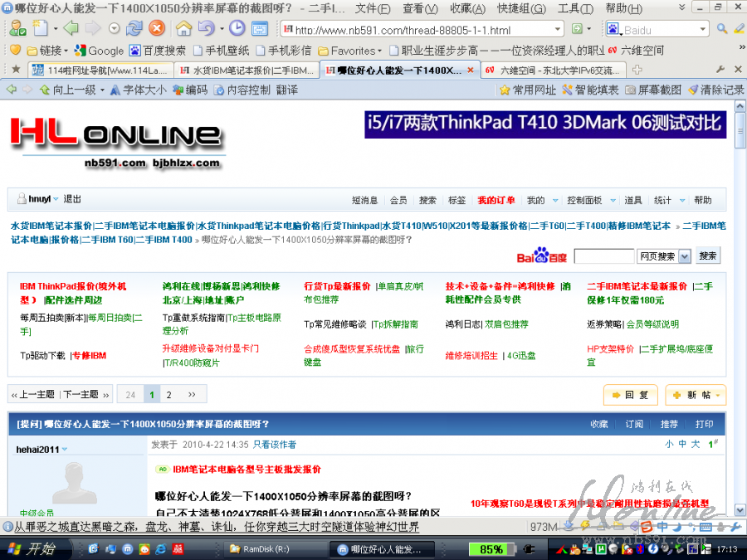Go to page 2 of the thread
This screenshot has width=747, height=560.
(169, 395)
